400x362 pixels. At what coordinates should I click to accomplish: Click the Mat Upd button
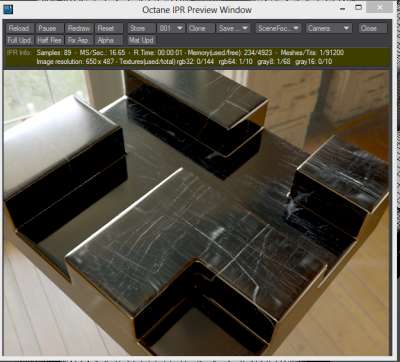141,40
